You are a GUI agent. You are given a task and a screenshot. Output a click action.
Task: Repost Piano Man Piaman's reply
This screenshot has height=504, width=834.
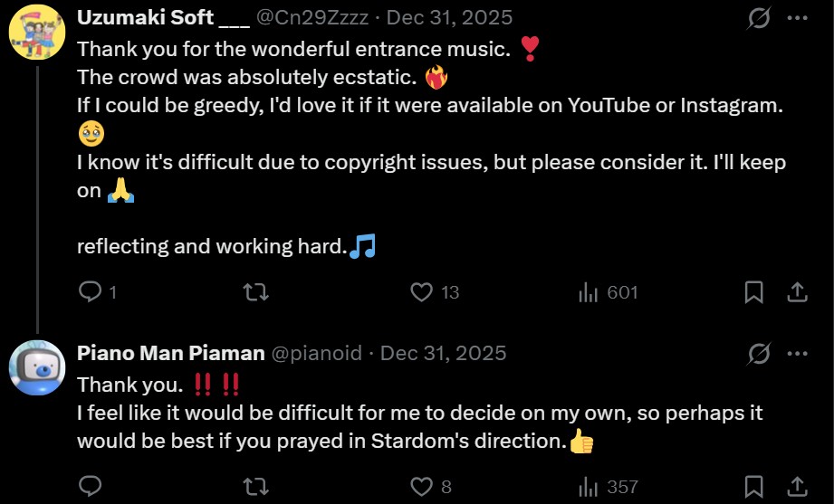(x=256, y=487)
